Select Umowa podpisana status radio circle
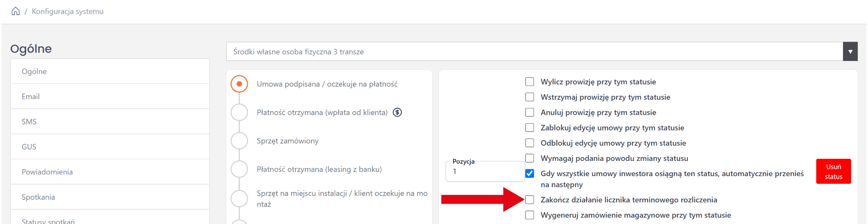 point(239,84)
